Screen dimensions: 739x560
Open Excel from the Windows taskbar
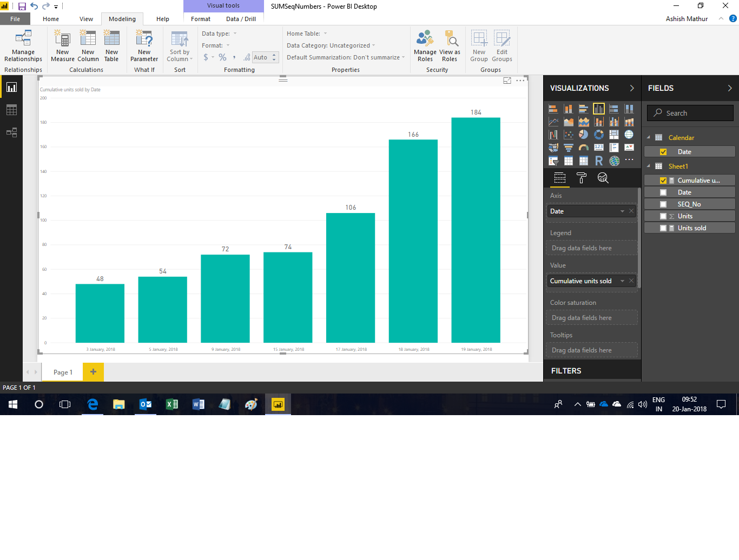(x=172, y=404)
